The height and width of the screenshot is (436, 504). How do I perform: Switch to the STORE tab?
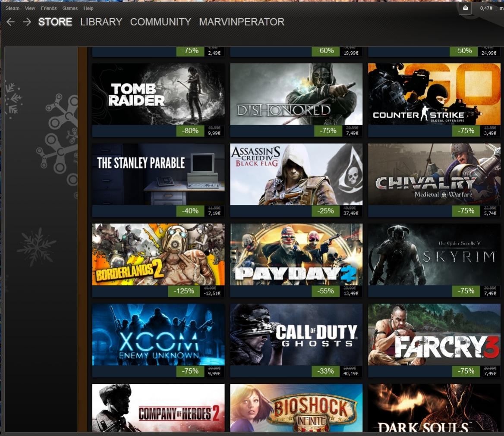point(55,22)
